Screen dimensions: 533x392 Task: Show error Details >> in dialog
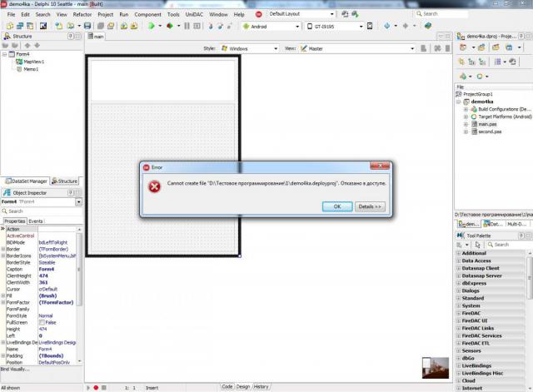(370, 206)
